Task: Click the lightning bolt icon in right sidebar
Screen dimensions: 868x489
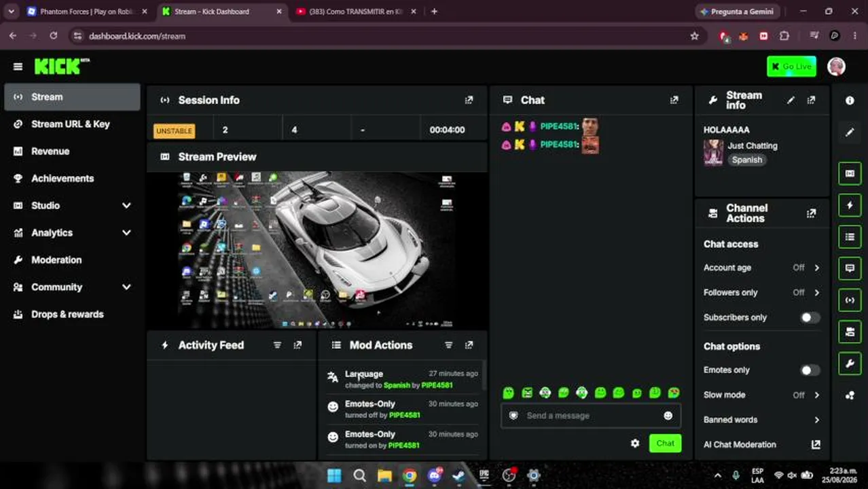Action: tap(850, 205)
